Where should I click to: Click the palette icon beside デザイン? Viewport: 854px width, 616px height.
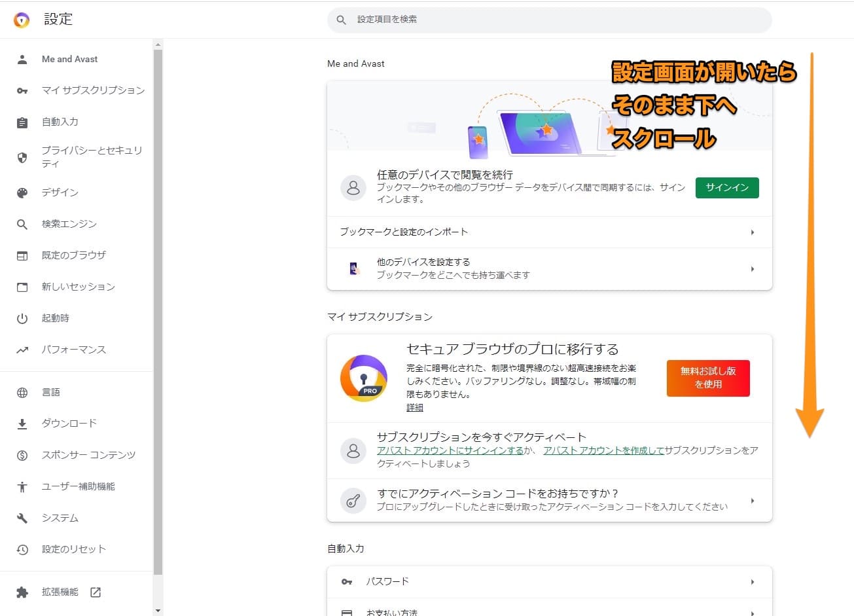coord(22,192)
